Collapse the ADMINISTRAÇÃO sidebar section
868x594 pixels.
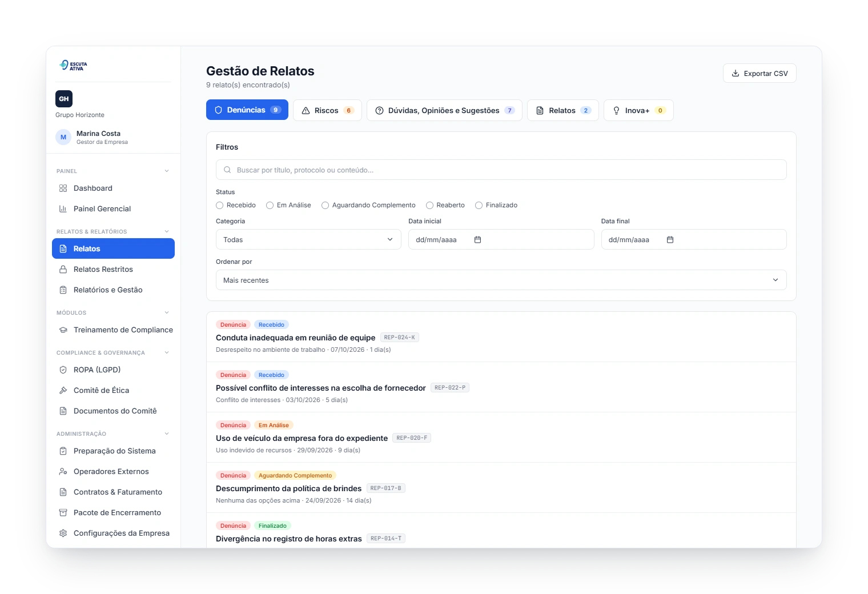(167, 434)
